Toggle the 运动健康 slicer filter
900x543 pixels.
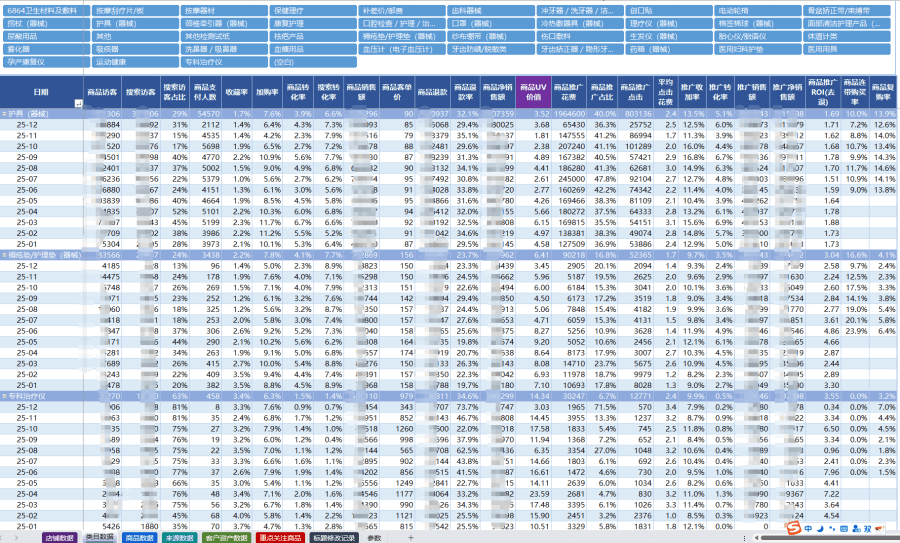(x=133, y=61)
